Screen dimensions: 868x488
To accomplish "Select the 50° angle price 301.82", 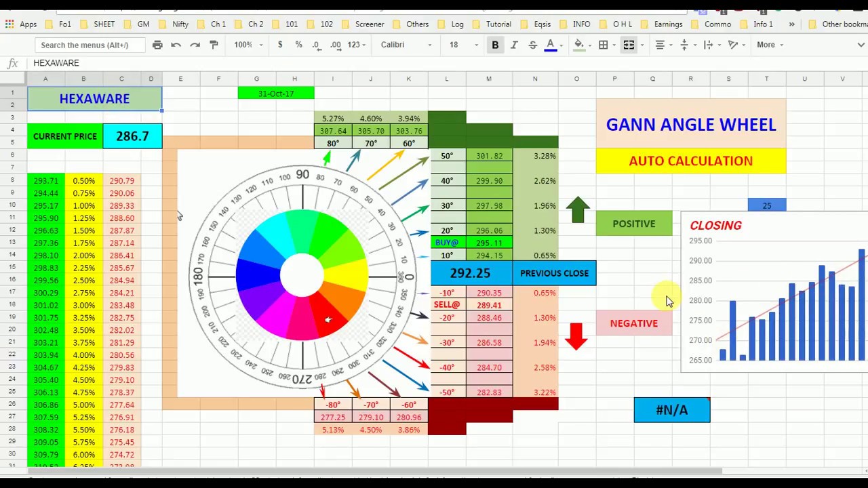I will click(489, 156).
